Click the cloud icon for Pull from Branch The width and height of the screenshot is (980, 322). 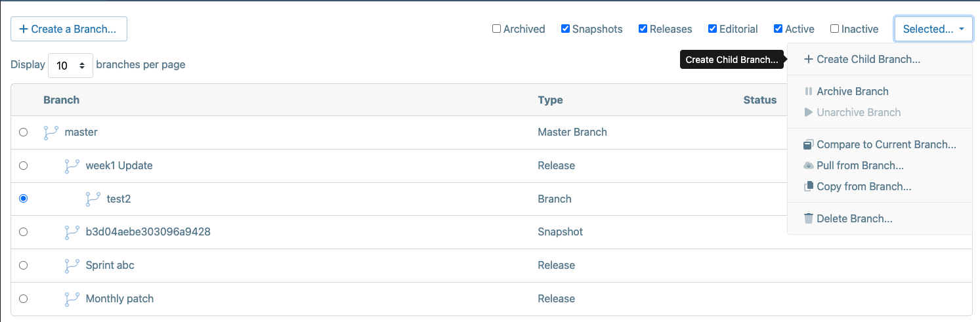809,165
